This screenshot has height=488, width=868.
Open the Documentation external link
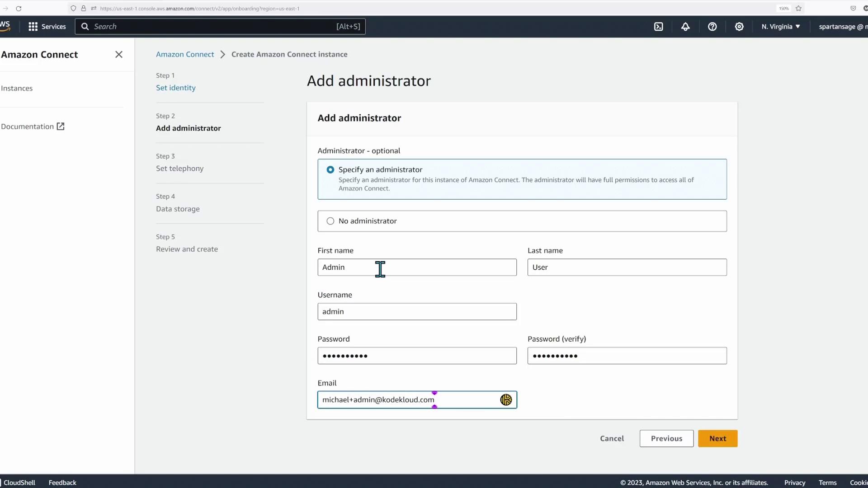pyautogui.click(x=33, y=127)
